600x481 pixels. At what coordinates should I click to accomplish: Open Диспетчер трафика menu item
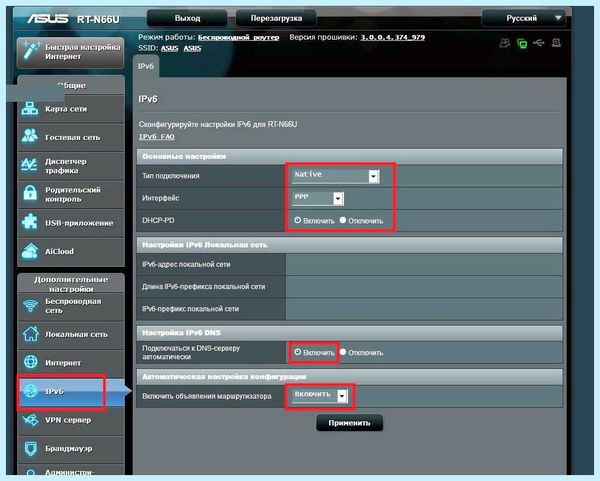coord(71,166)
